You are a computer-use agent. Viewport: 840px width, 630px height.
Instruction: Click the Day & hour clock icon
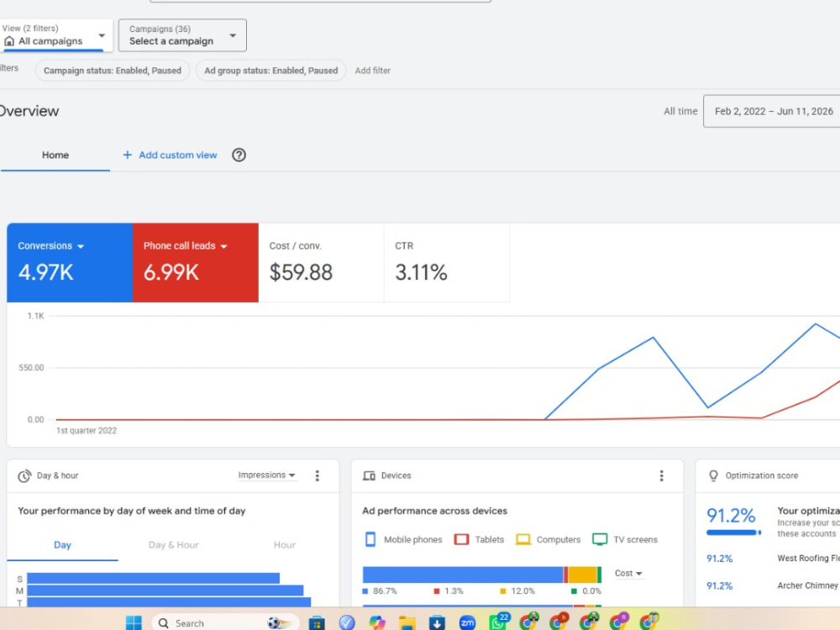(x=24, y=476)
